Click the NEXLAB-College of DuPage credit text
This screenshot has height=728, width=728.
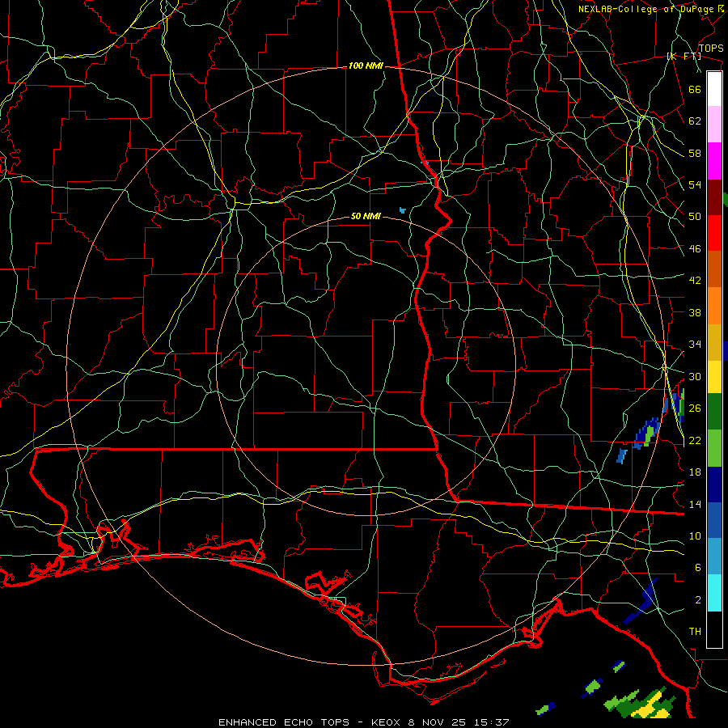click(x=645, y=9)
